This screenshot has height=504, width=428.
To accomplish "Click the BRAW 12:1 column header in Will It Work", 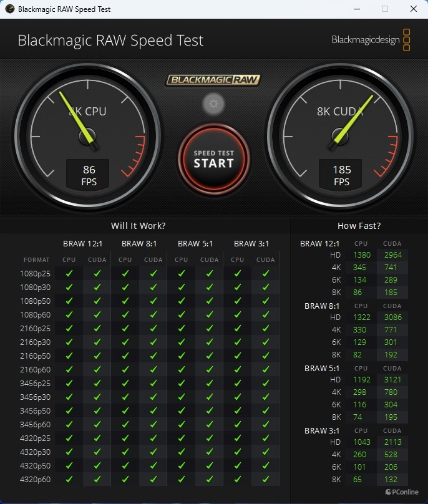I will [x=82, y=244].
